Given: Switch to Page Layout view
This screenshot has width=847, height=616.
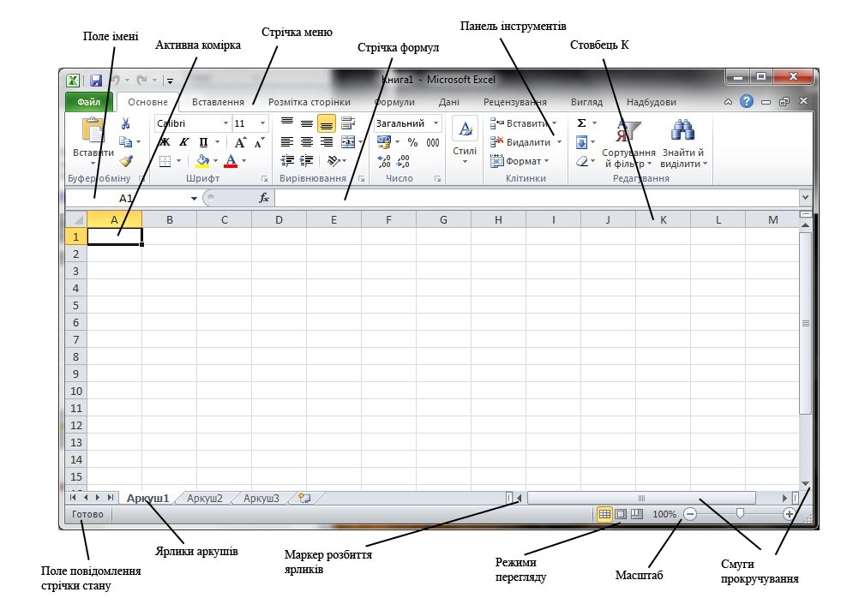Looking at the screenshot, I should coord(622,514).
